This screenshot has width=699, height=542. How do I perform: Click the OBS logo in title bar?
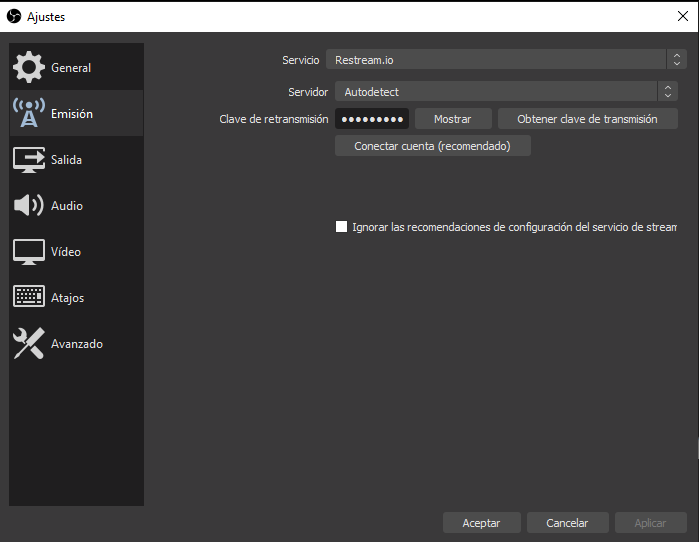14,16
